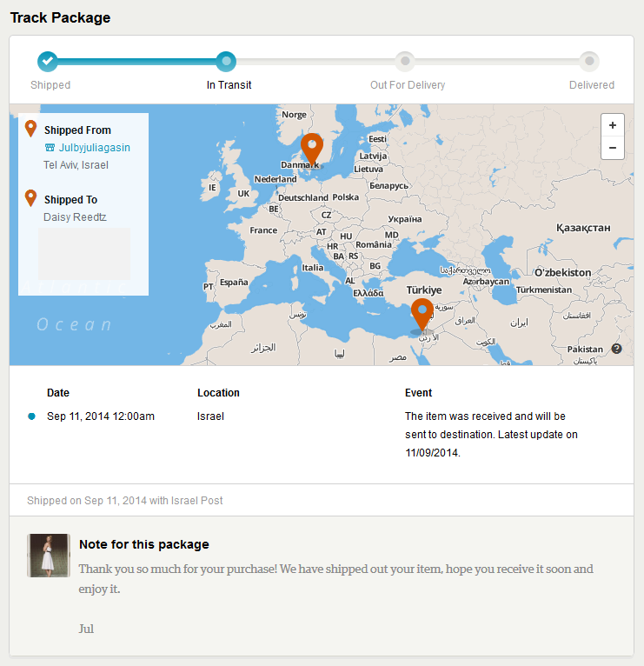Select the orange map pin over Denmark
This screenshot has height=666, width=644.
[x=312, y=150]
